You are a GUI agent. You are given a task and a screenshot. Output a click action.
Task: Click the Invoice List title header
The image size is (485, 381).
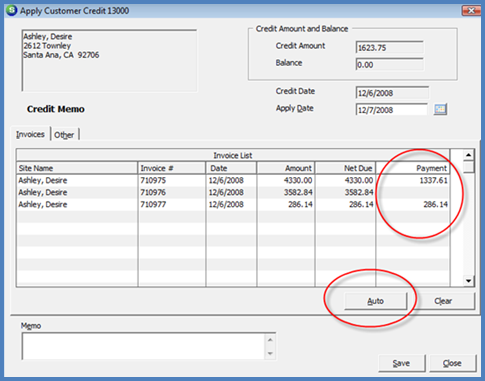coord(233,155)
